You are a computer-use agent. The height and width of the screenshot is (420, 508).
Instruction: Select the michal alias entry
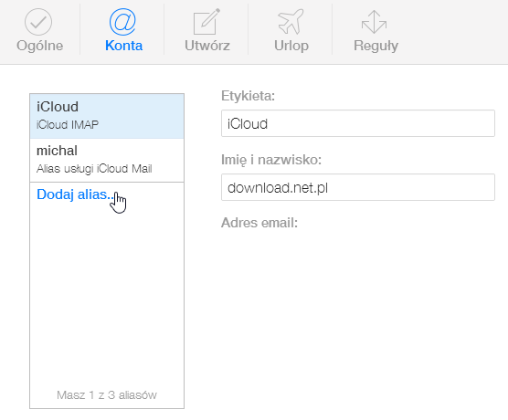coord(107,160)
